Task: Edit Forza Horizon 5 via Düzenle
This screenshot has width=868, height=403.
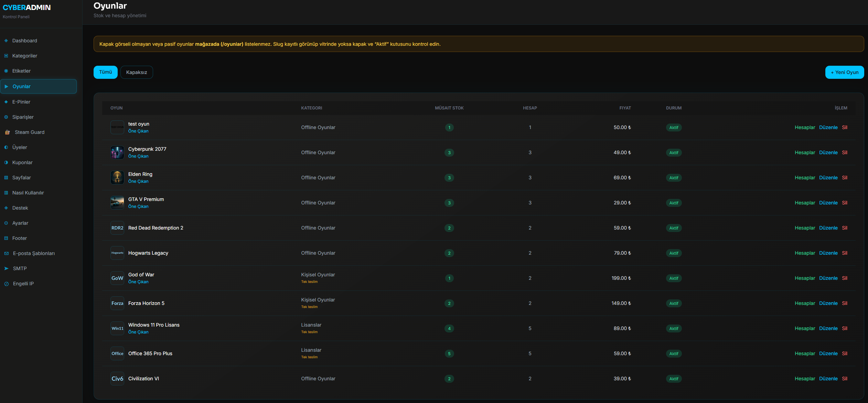Action: [828, 303]
